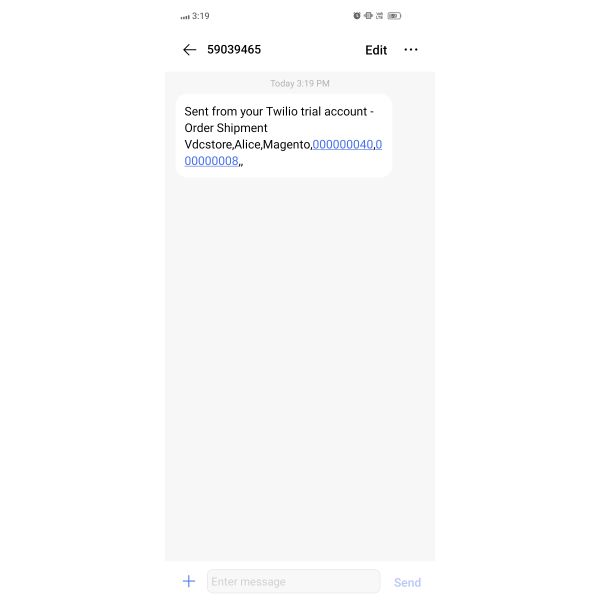Go back using the left arrow
Image resolution: width=600 pixels, height=600 pixels.
click(189, 50)
